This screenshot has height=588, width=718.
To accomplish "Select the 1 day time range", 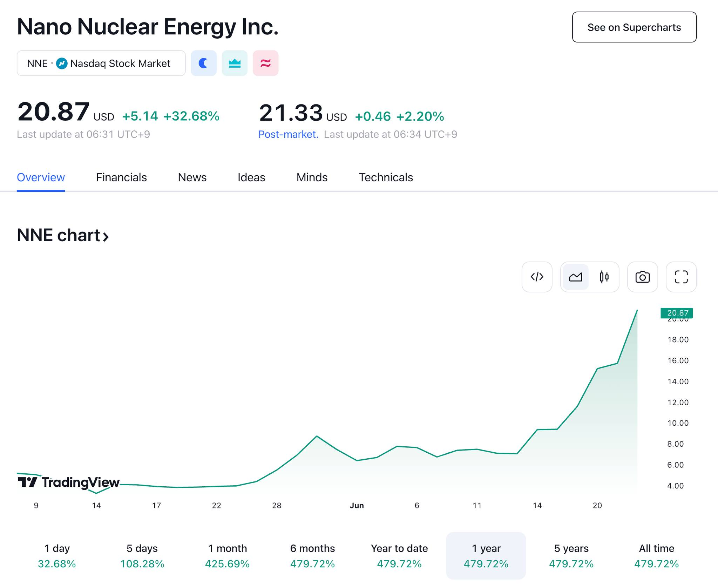I will pos(57,555).
